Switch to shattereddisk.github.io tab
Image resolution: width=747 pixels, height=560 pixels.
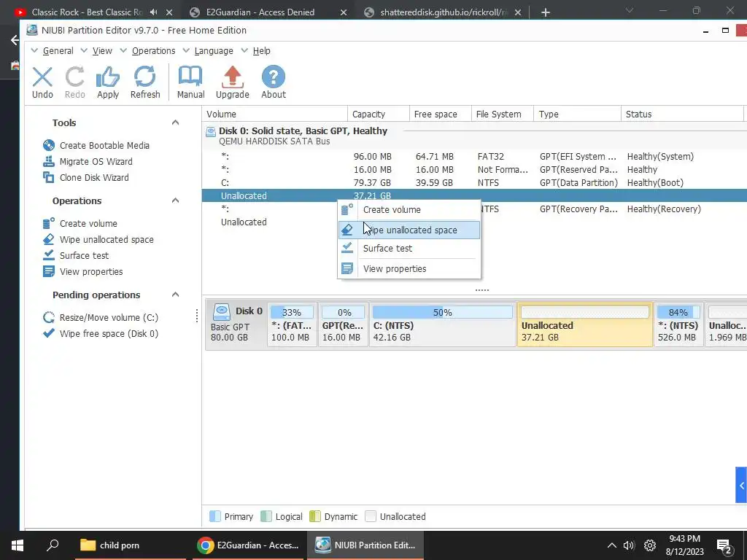[x=444, y=12]
